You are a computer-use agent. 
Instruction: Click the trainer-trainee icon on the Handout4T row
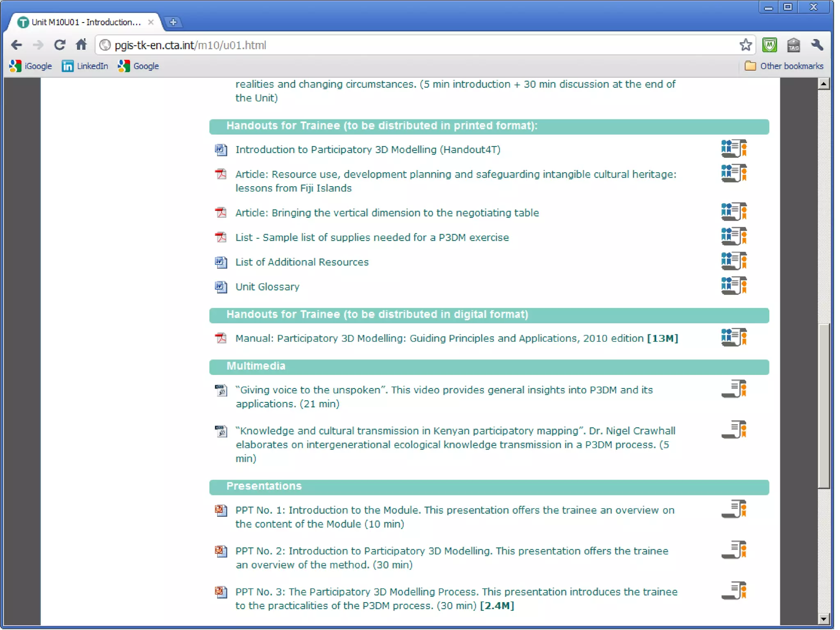pos(734,148)
